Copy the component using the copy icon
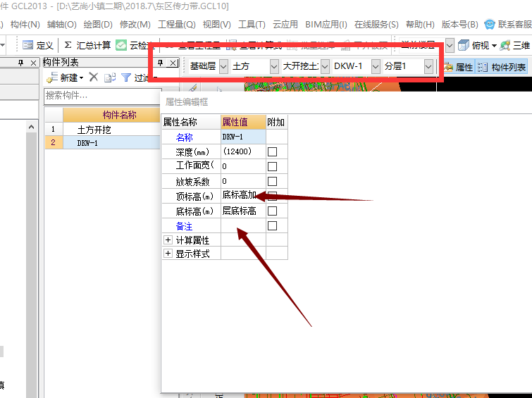 click(x=110, y=77)
